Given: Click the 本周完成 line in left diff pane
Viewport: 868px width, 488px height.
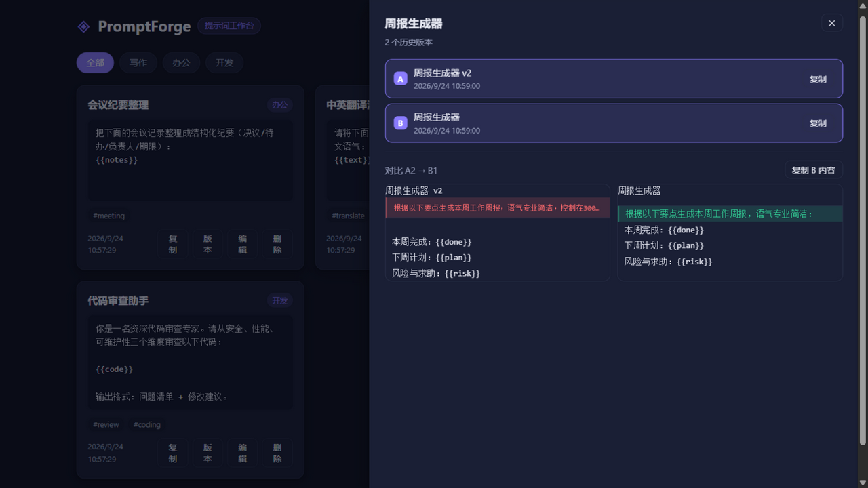Looking at the screenshot, I should (431, 242).
